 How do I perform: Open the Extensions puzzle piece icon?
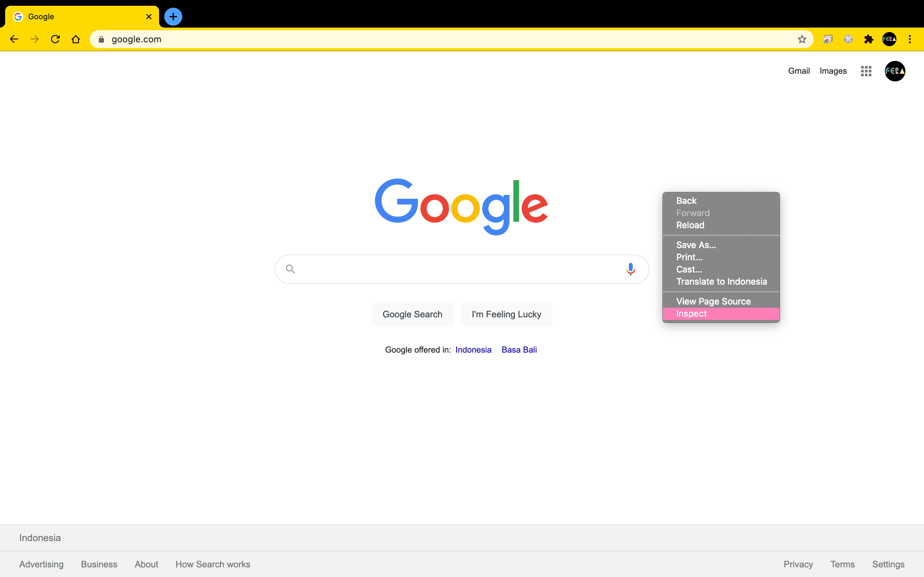click(x=868, y=39)
